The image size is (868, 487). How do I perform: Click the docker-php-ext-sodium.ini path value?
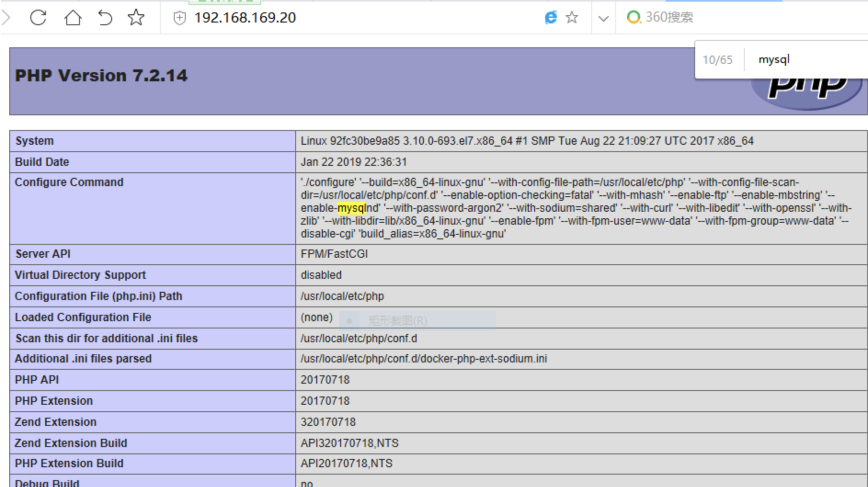tap(424, 359)
